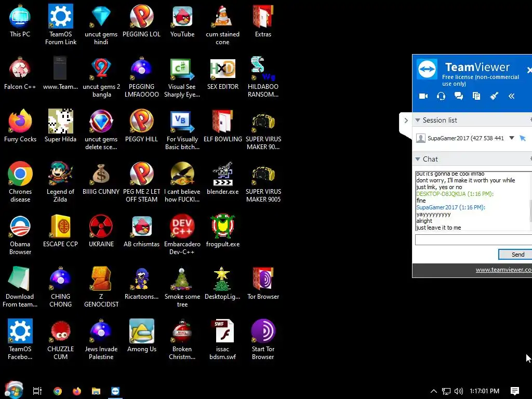Open Task View on the taskbar
The width and height of the screenshot is (532, 399).
pos(37,391)
